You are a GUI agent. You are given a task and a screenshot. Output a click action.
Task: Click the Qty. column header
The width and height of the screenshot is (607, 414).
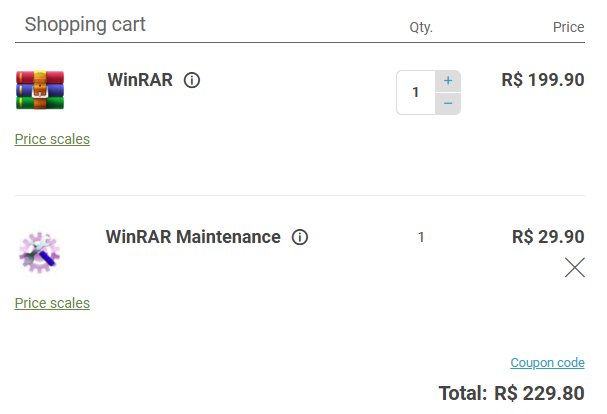click(x=421, y=27)
